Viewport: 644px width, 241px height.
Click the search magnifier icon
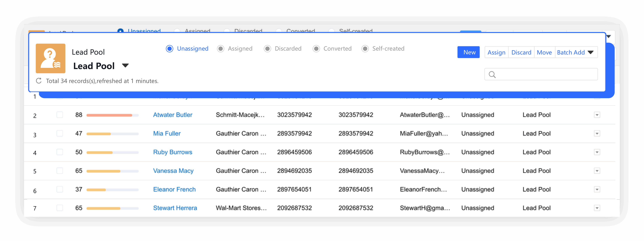point(492,74)
